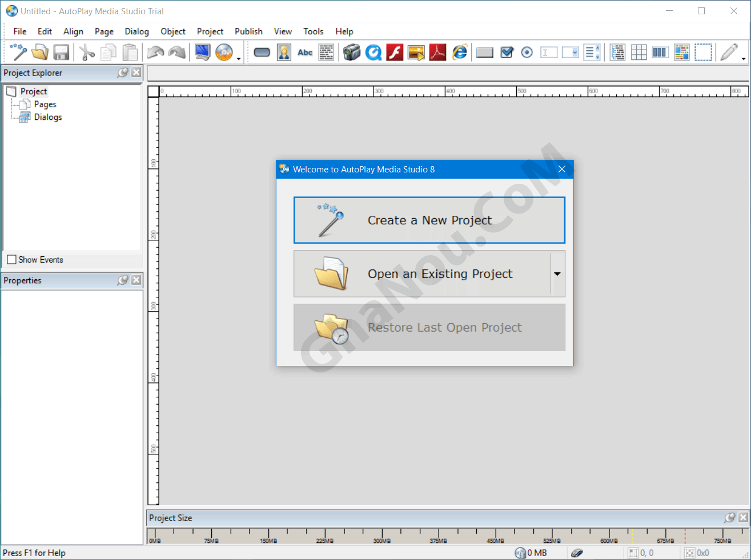The width and height of the screenshot is (751, 560).
Task: Open the Publish menu
Action: [x=248, y=31]
